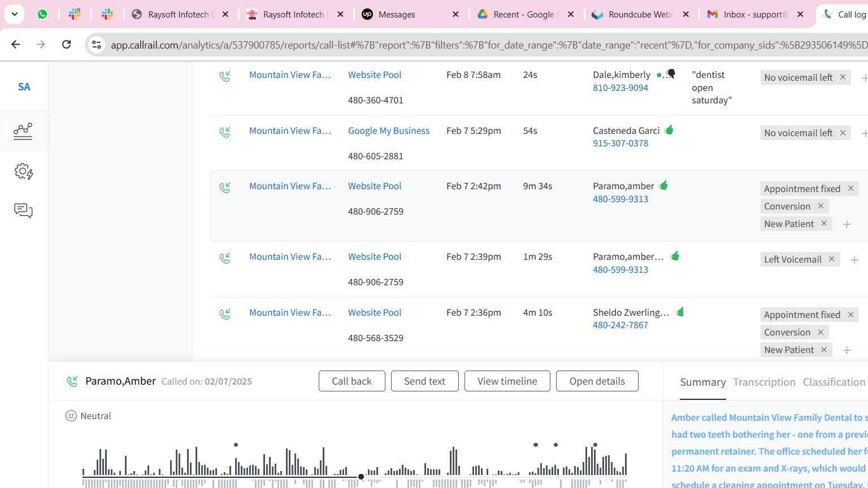Go back to previous page

(x=16, y=44)
